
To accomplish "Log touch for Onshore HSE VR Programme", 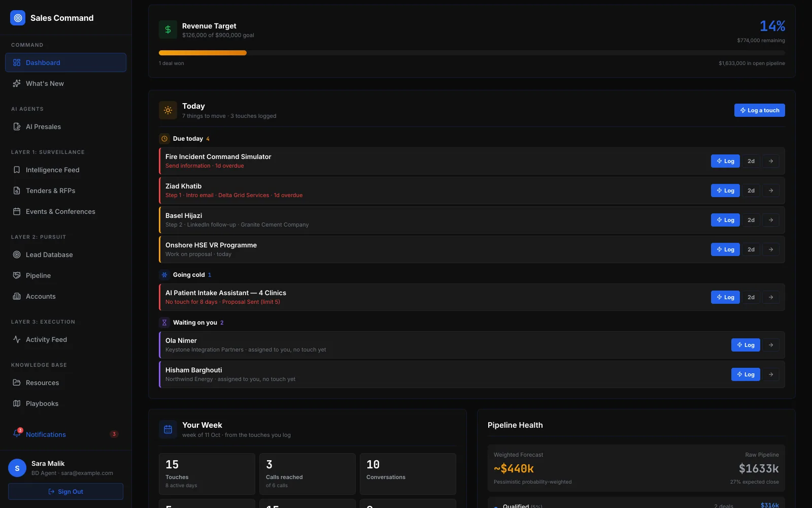I will [x=725, y=249].
